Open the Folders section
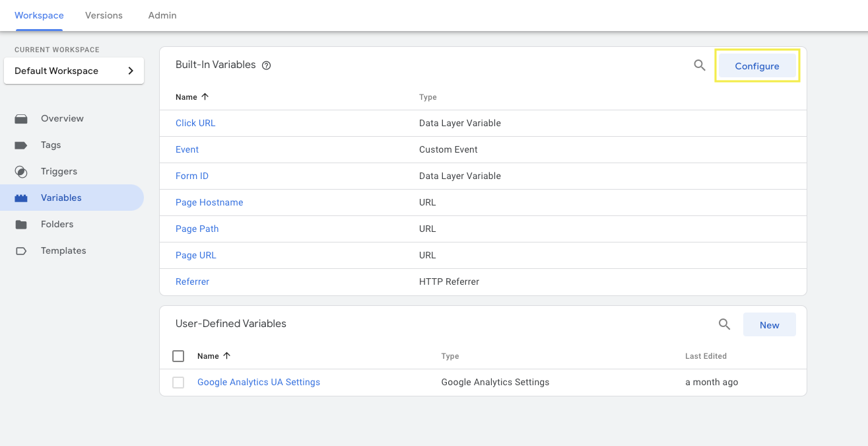The width and height of the screenshot is (868, 446). pyautogui.click(x=20, y=224)
